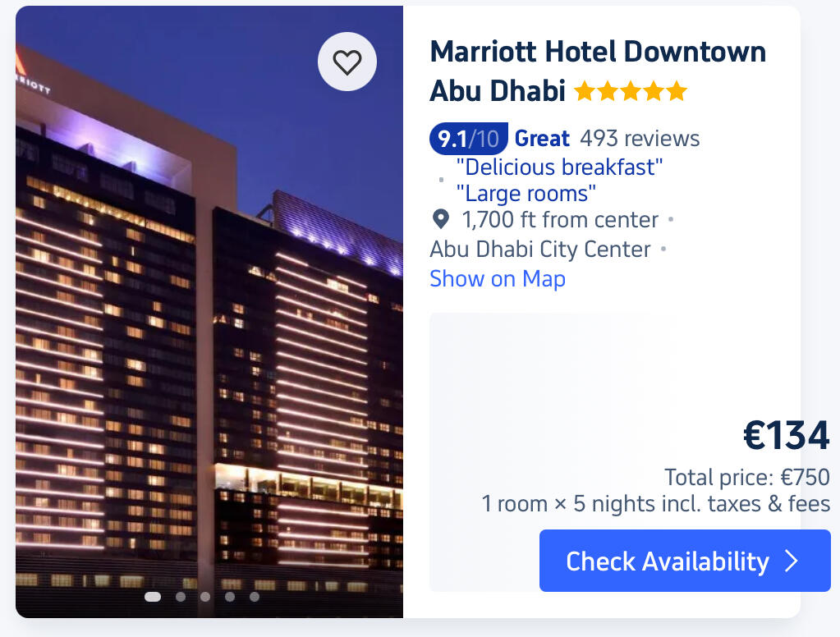Open the Show on Map link
This screenshot has width=840, height=637.
click(497, 279)
